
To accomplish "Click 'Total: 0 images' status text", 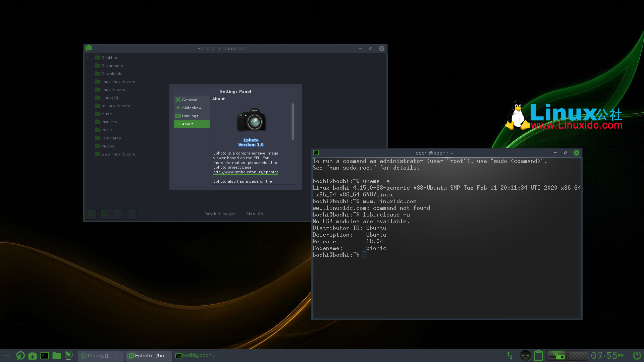I will (x=220, y=214).
